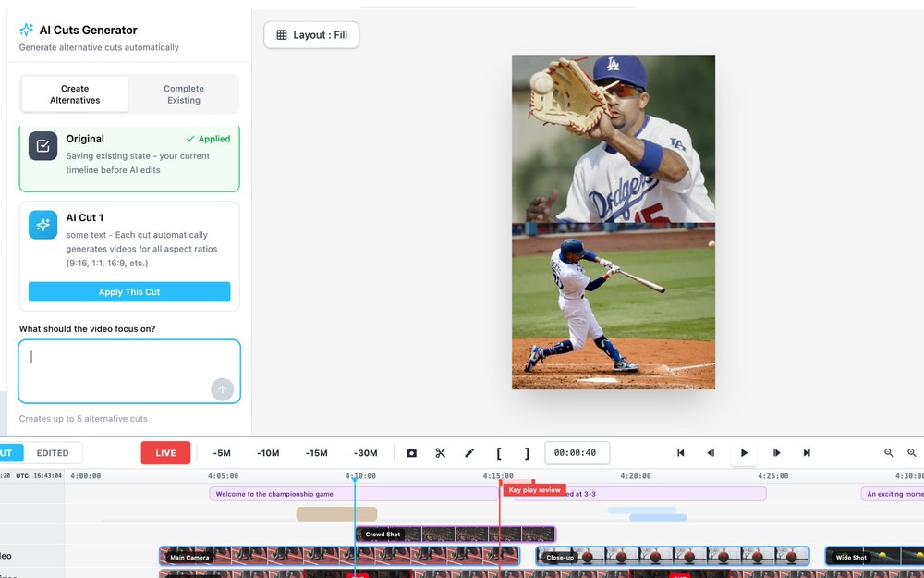This screenshot has height=578, width=924.
Task: Jump to LIVE
Action: (x=165, y=453)
